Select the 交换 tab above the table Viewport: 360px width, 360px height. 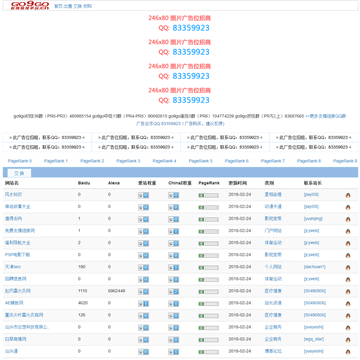[x=19, y=173]
